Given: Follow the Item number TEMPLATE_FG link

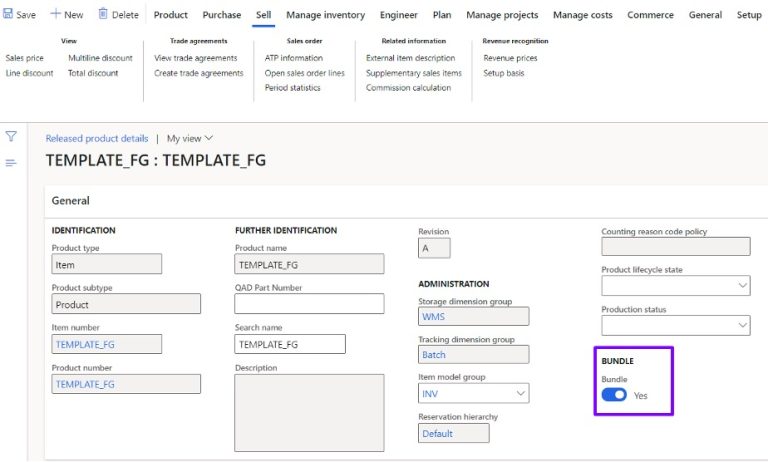Looking at the screenshot, I should click(x=85, y=344).
